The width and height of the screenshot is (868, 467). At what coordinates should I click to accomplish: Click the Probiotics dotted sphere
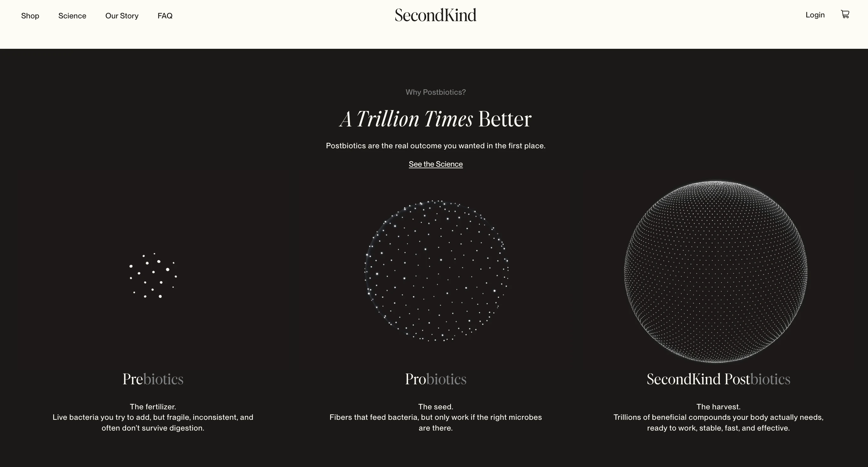[x=436, y=271]
